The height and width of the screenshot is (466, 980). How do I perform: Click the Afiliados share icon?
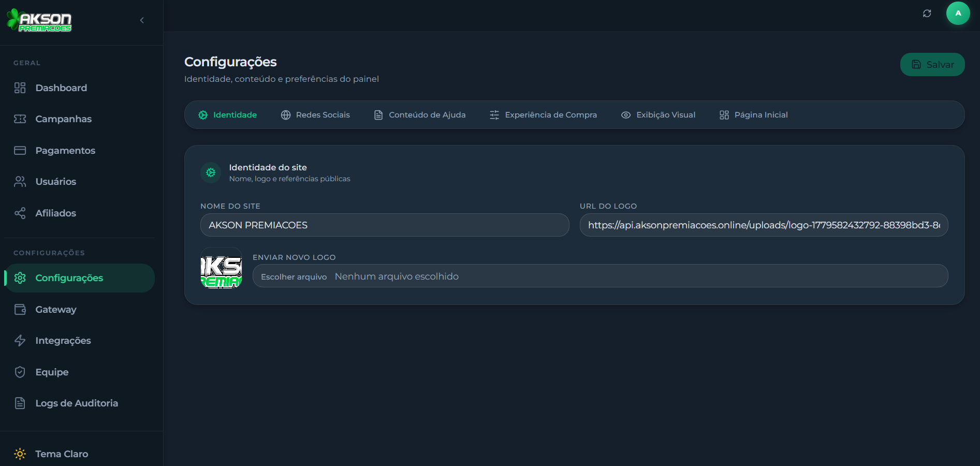pyautogui.click(x=20, y=213)
